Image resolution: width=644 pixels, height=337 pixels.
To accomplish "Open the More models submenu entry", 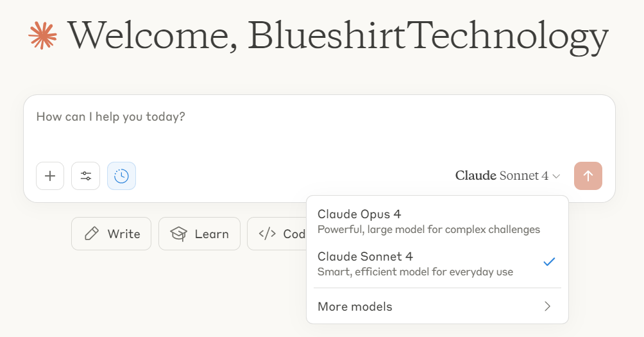I will point(437,307).
